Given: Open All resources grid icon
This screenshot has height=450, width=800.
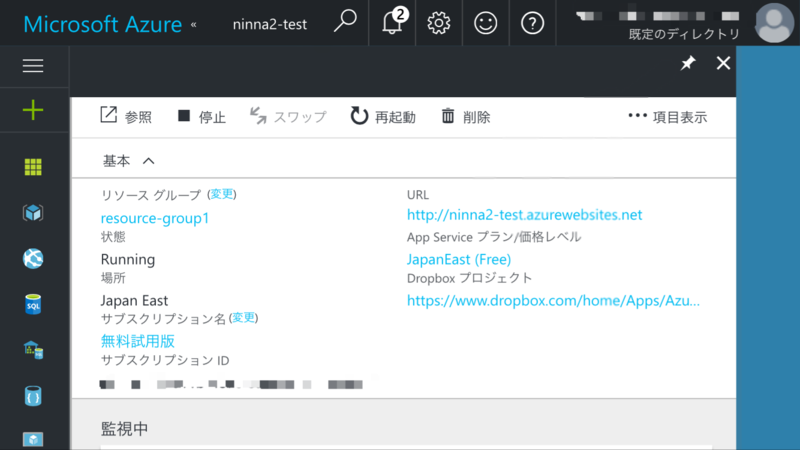Looking at the screenshot, I should (33, 167).
